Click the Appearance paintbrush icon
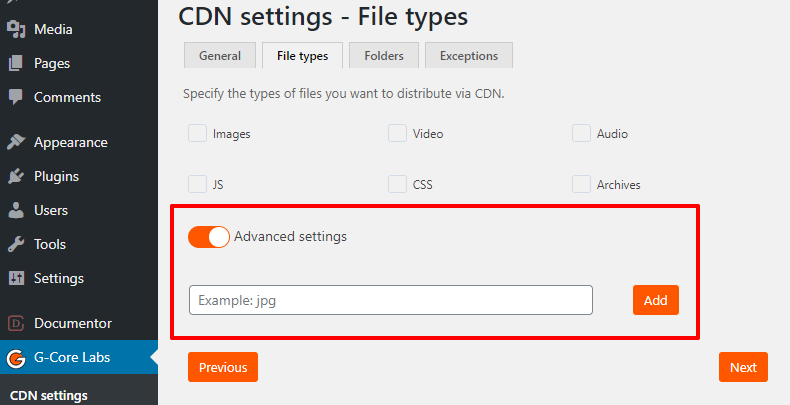 coord(16,142)
